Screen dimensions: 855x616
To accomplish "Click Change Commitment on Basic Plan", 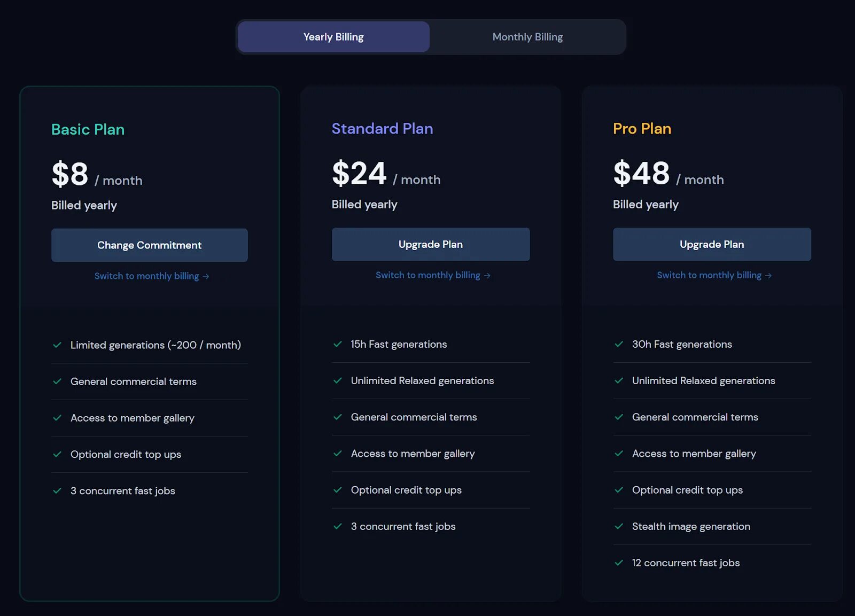I will [150, 245].
